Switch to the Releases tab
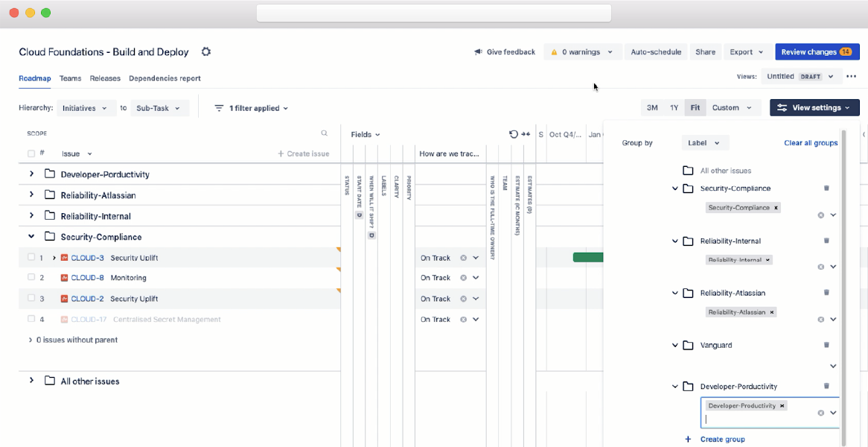 [x=105, y=78]
